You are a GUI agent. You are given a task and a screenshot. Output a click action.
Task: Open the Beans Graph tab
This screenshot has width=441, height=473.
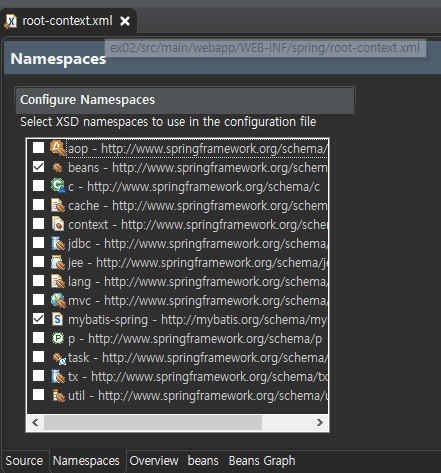tap(262, 461)
